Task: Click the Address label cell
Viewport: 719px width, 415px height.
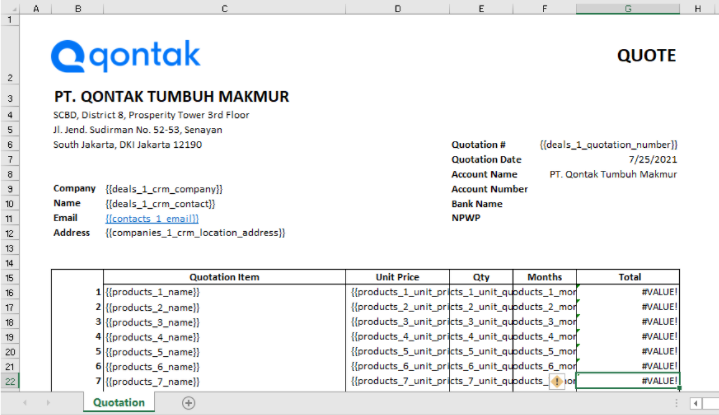Action: click(72, 233)
